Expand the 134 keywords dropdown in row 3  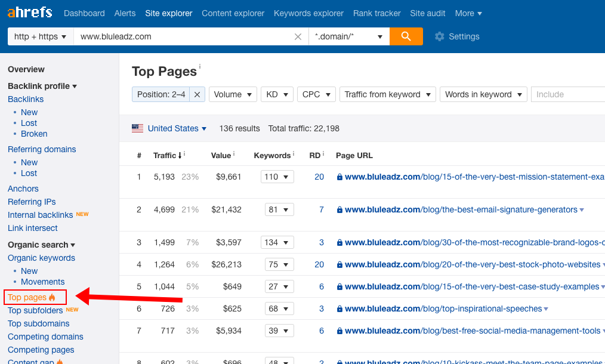click(x=277, y=242)
